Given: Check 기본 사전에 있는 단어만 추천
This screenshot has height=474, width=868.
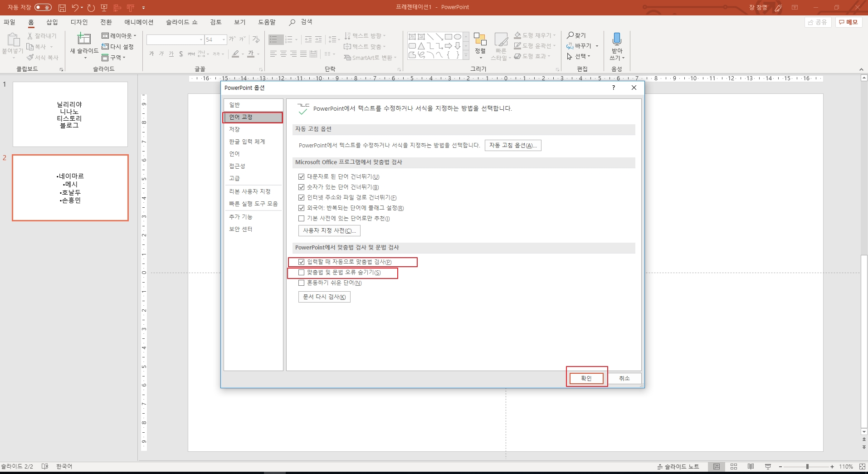Looking at the screenshot, I should [x=301, y=219].
